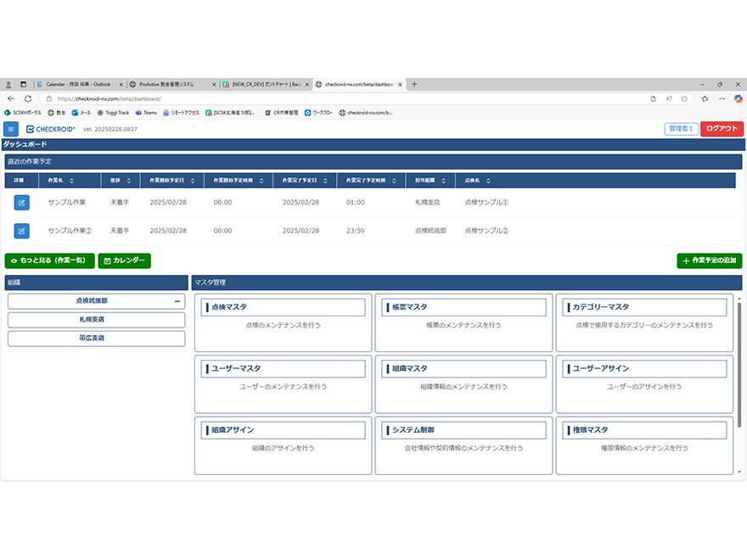This screenshot has height=560, width=747.
Task: Sort table by 作業開始予定時刻 column
Action: pos(261,181)
